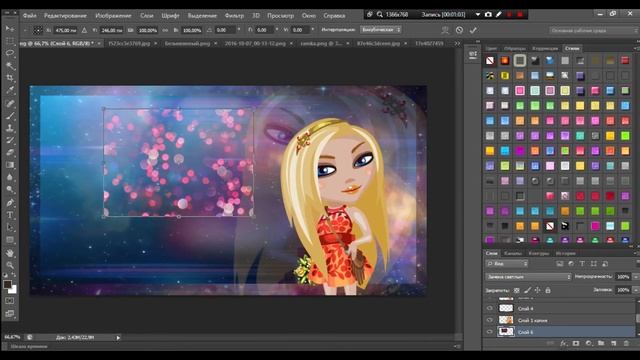640x360 pixels.
Task: Switch to the История tab
Action: click(x=566, y=253)
